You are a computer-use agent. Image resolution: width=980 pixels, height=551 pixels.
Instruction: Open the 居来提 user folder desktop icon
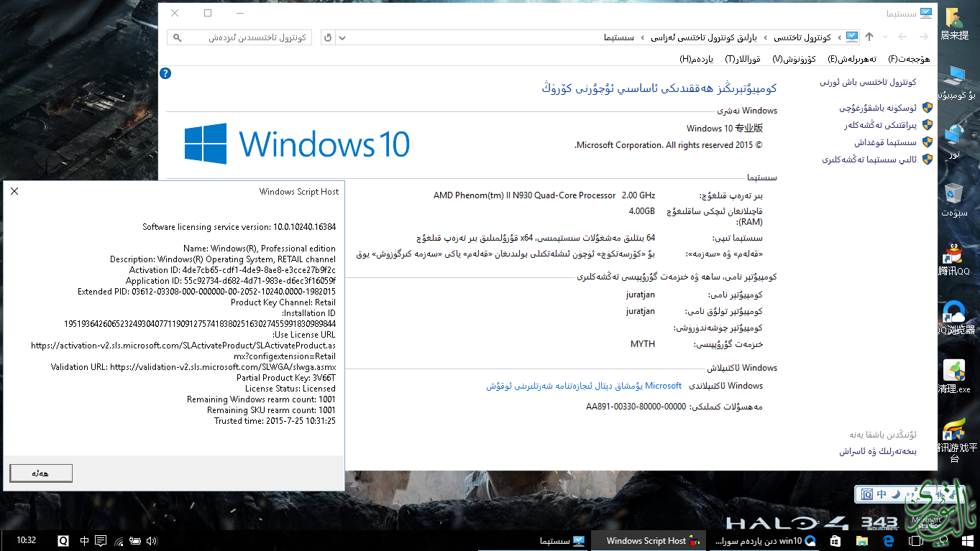coord(954,23)
